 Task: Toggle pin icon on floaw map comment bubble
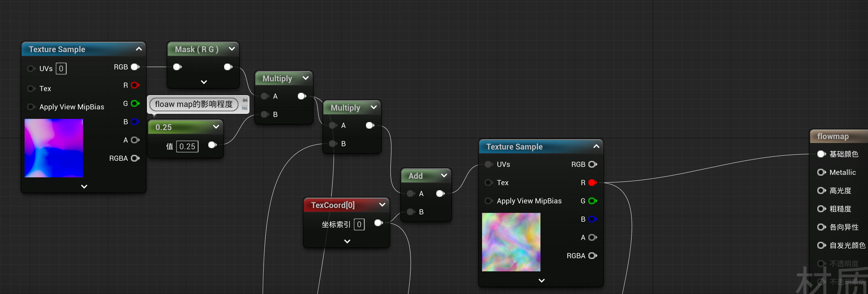245,100
